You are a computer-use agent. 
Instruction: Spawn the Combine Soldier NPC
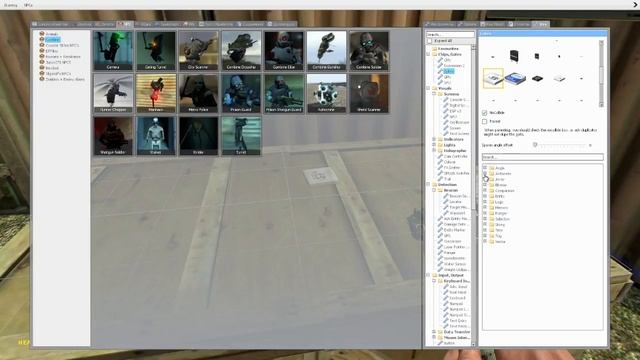click(x=369, y=51)
